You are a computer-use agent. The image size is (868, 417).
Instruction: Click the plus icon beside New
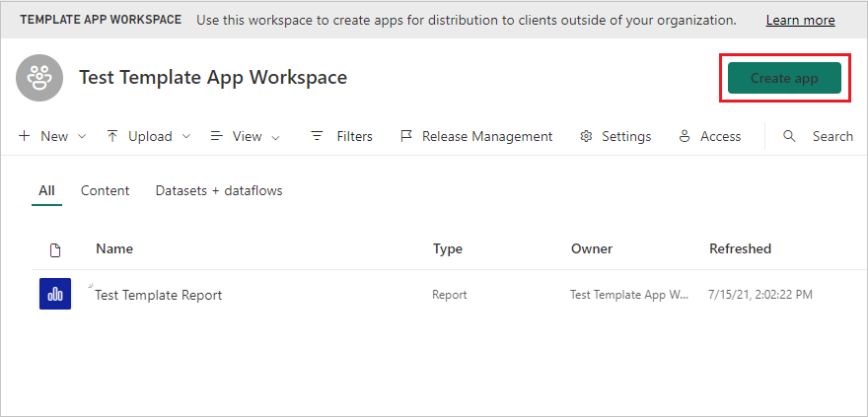tap(25, 136)
